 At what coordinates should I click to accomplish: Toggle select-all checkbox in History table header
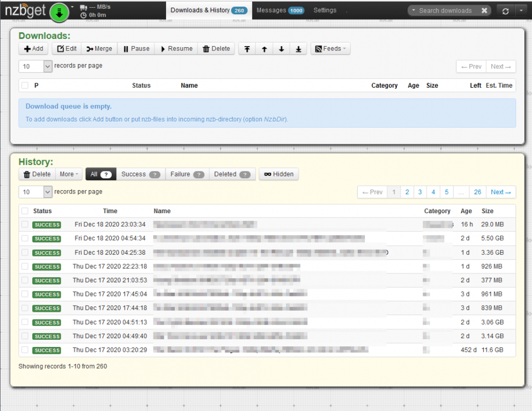tap(25, 211)
